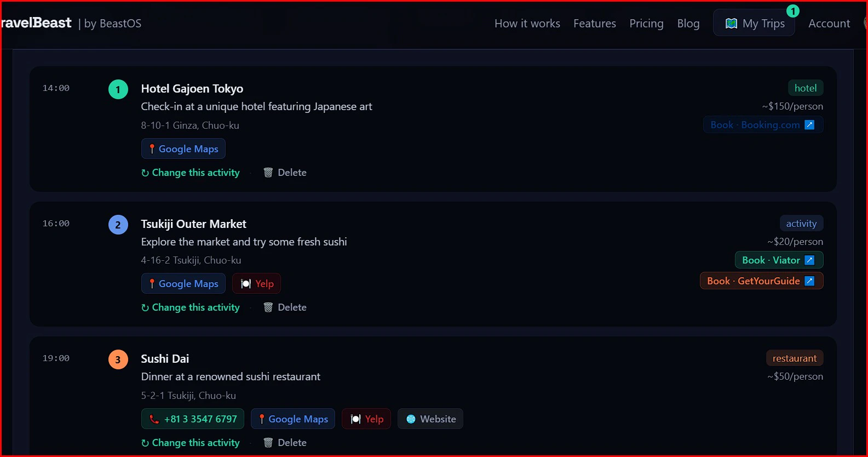Screen dimensions: 868x457
Task: Click the Yelp plate icon for Tsukiji Outer Market
Action: (246, 284)
